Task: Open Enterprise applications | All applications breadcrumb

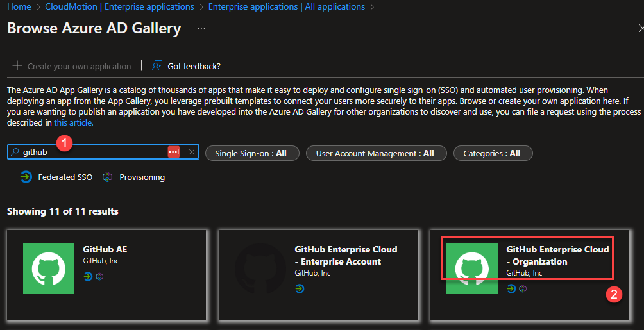Action: tap(287, 6)
